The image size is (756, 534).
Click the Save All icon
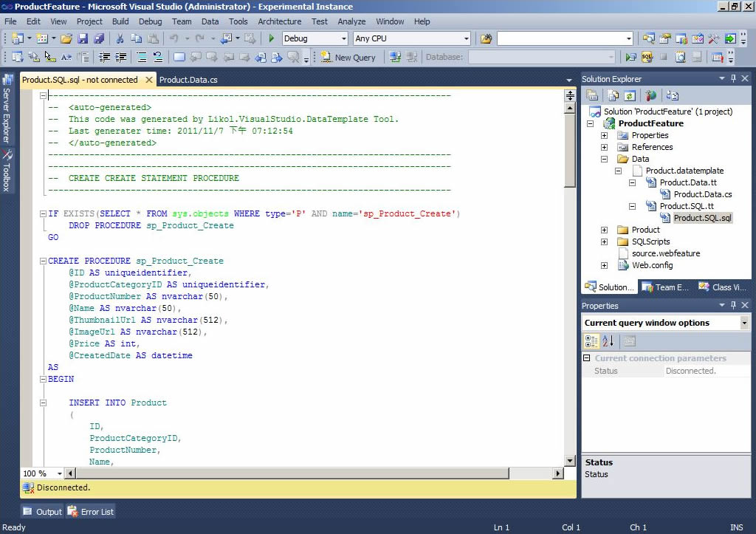coord(99,38)
